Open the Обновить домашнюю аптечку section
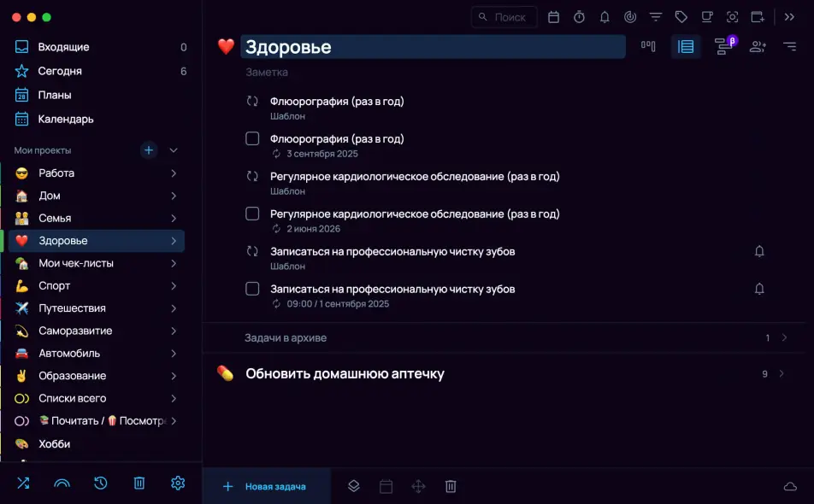 click(345, 374)
